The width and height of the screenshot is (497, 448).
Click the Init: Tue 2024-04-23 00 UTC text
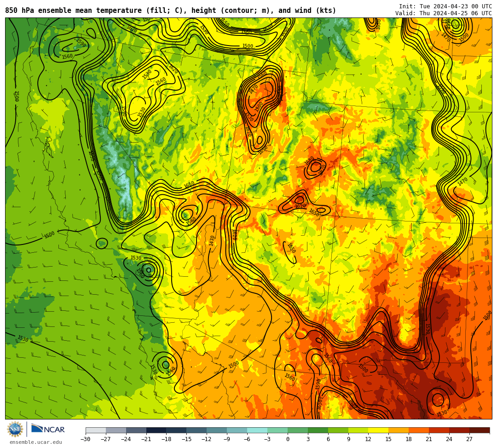tap(445, 6)
